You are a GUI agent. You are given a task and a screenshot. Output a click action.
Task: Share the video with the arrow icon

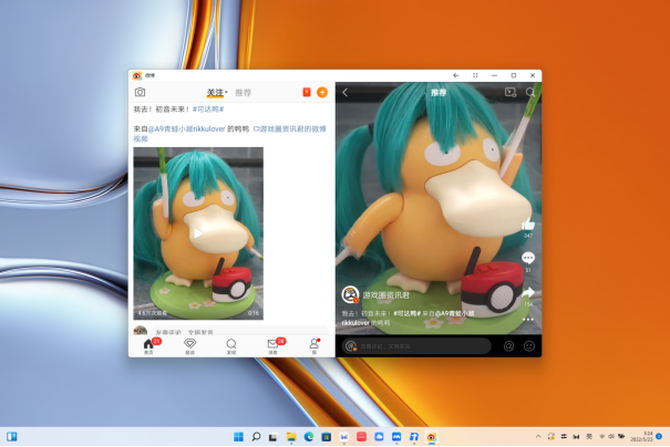coord(528,293)
